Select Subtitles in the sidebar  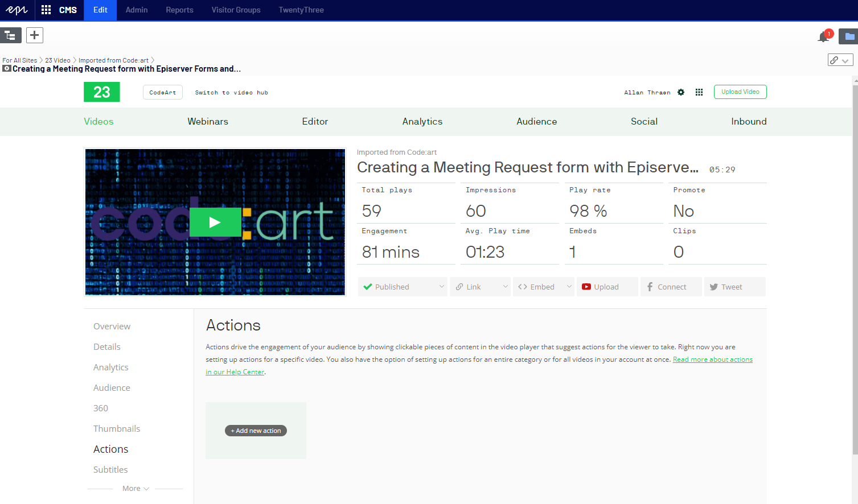[x=110, y=470]
